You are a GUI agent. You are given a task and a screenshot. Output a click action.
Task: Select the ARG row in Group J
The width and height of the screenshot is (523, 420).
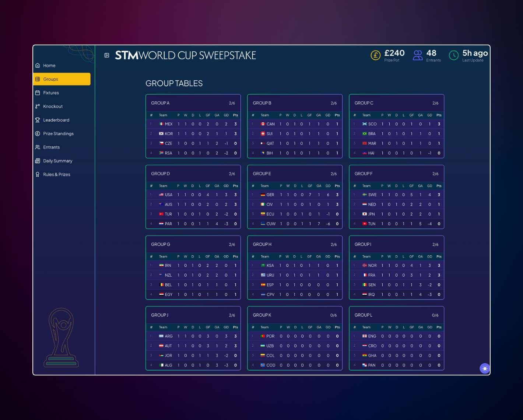click(193, 336)
